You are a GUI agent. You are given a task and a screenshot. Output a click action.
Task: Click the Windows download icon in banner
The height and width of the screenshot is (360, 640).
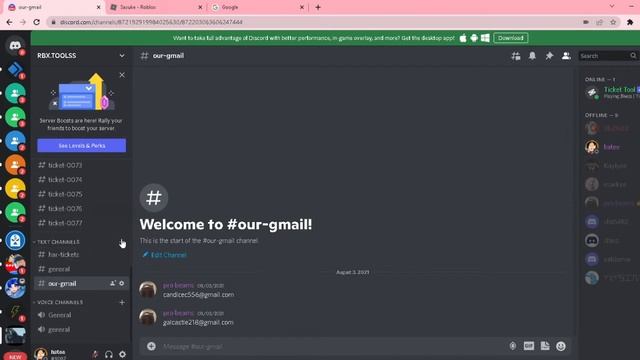pyautogui.click(x=485, y=38)
